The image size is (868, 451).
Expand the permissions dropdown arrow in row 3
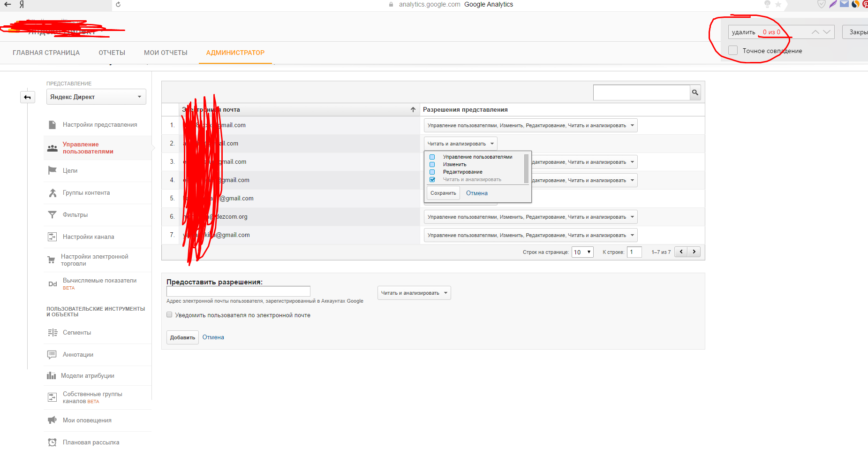click(632, 162)
